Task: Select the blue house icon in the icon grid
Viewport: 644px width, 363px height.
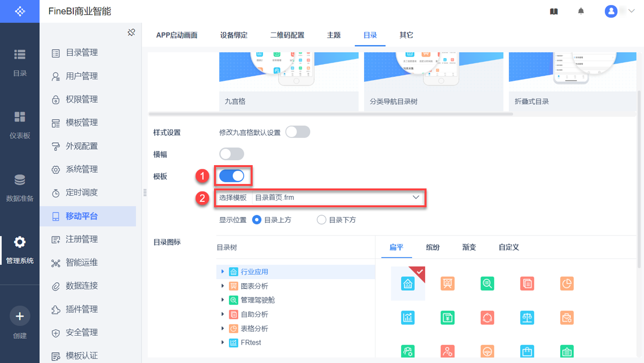Action: click(x=408, y=284)
